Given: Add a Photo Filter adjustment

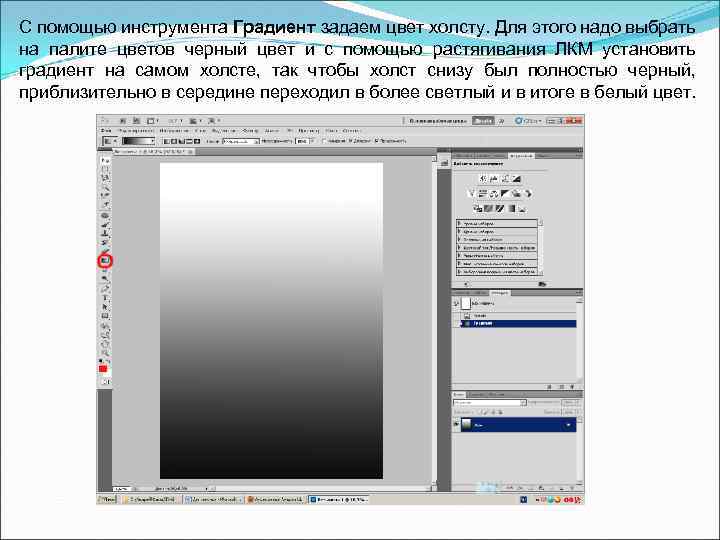Looking at the screenshot, I should (517, 193).
